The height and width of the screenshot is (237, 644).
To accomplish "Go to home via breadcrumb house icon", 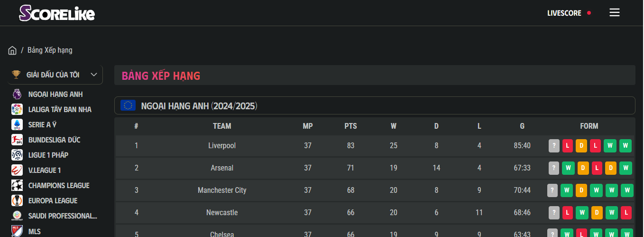I will tap(12, 50).
